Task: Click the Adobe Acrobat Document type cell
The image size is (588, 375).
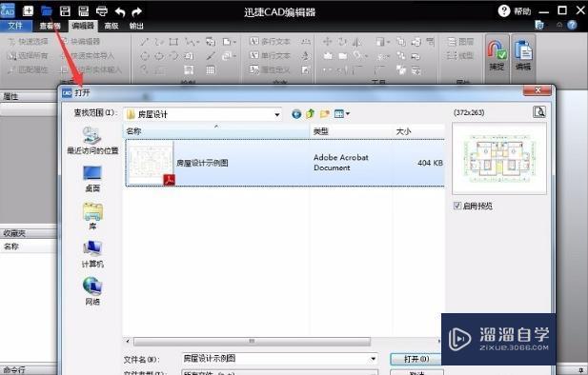Action: (x=341, y=163)
